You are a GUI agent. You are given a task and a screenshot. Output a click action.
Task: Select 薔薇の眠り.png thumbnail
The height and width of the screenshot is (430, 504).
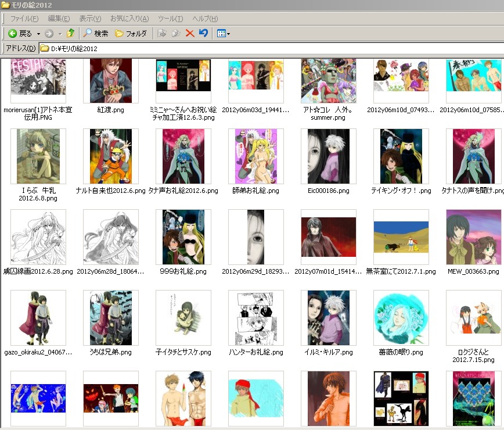[x=401, y=318]
